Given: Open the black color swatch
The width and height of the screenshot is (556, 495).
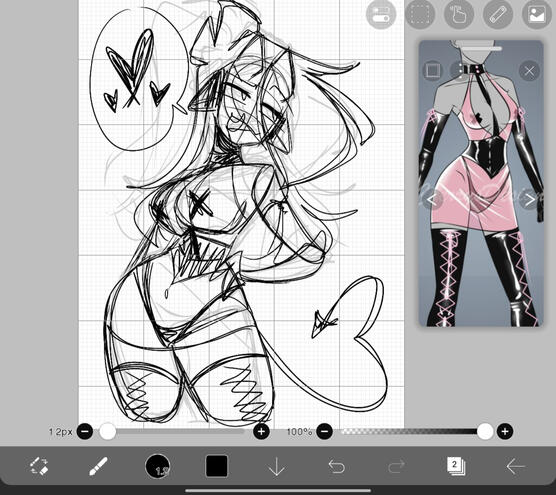Looking at the screenshot, I should [x=216, y=466].
